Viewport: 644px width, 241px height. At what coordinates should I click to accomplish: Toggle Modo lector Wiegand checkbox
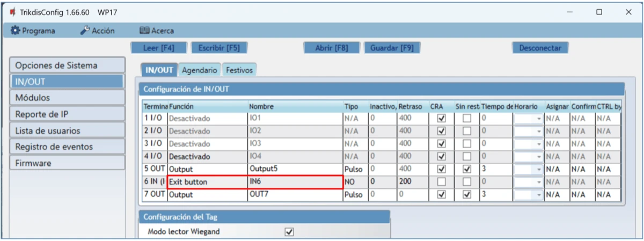(x=289, y=232)
